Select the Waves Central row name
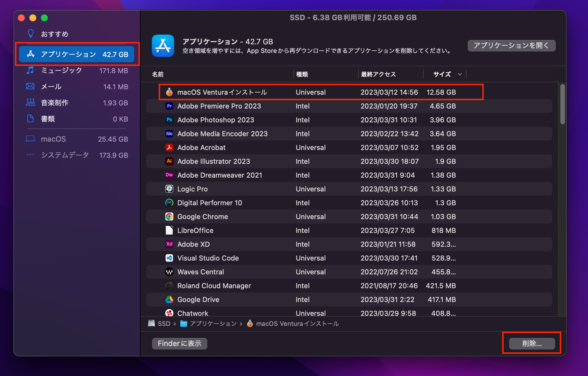588x376 pixels. [201, 272]
